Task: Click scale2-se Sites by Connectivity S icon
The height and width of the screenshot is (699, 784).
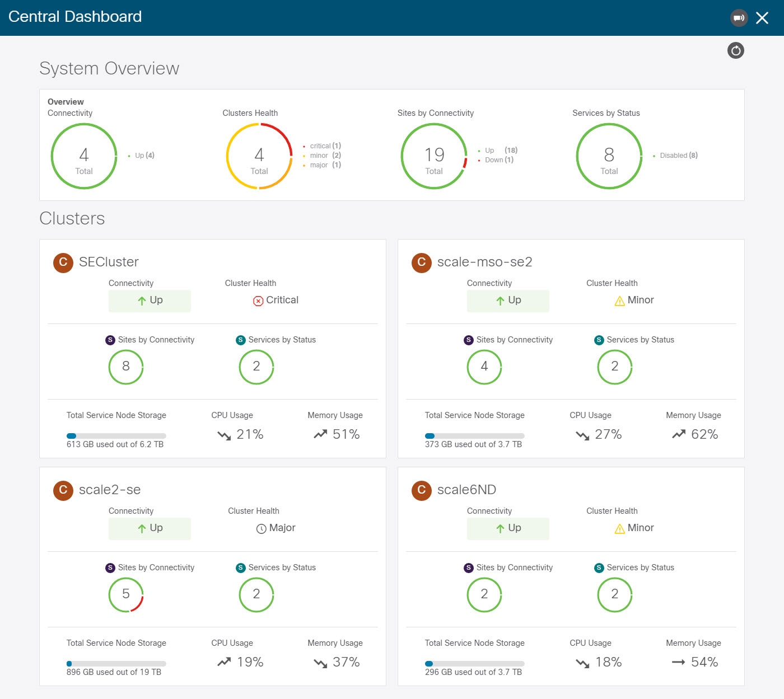Action: tap(110, 568)
